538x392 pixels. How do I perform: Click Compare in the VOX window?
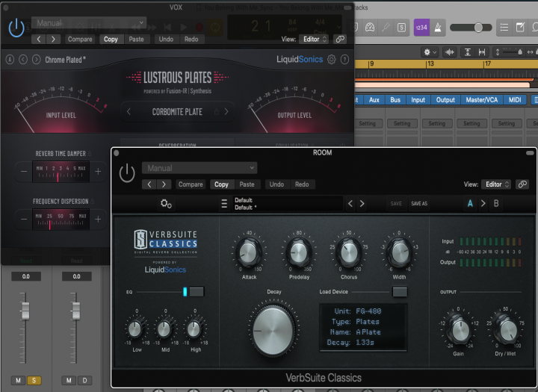pos(80,39)
